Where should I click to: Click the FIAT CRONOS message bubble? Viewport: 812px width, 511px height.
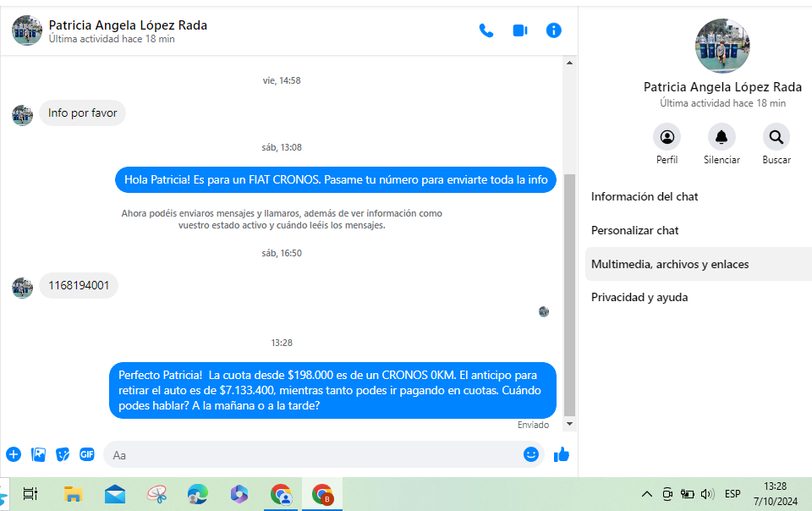pyautogui.click(x=336, y=179)
